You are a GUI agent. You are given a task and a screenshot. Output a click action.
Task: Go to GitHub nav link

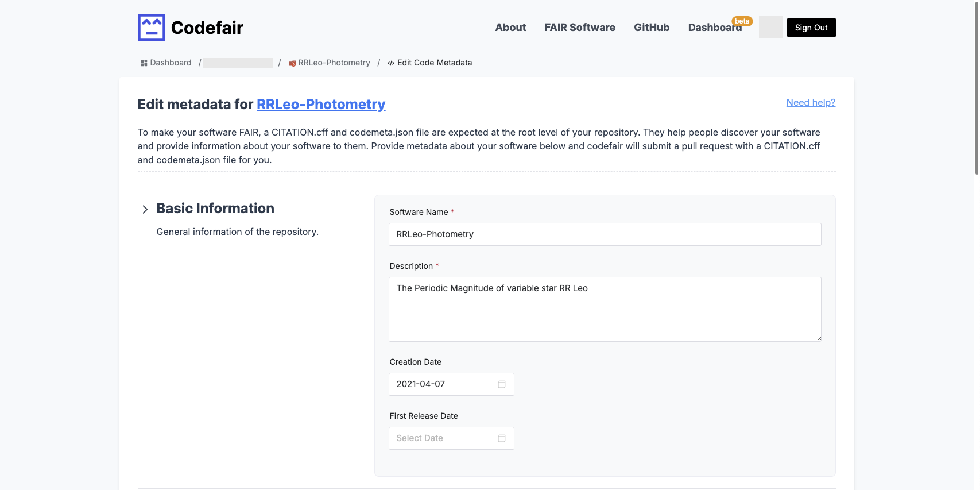[x=652, y=28]
